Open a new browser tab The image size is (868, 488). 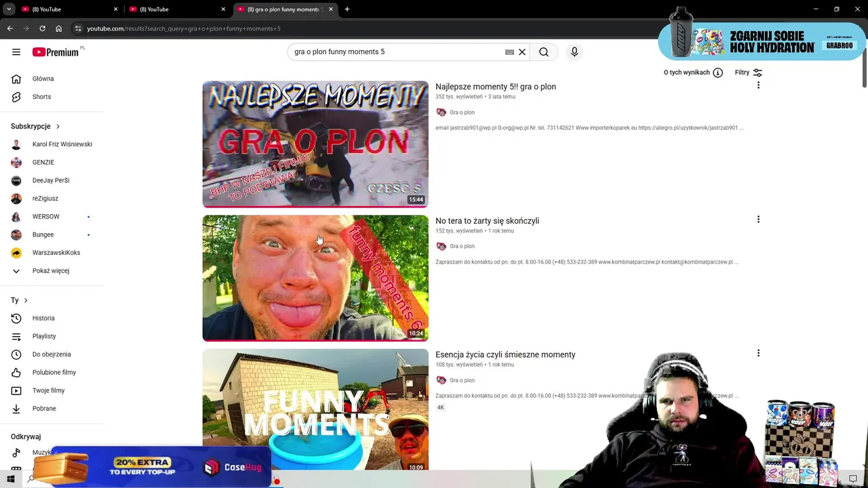click(347, 9)
